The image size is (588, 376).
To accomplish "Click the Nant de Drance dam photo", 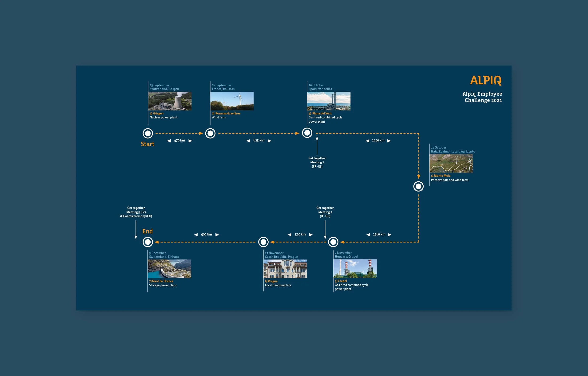I will pyautogui.click(x=169, y=269).
